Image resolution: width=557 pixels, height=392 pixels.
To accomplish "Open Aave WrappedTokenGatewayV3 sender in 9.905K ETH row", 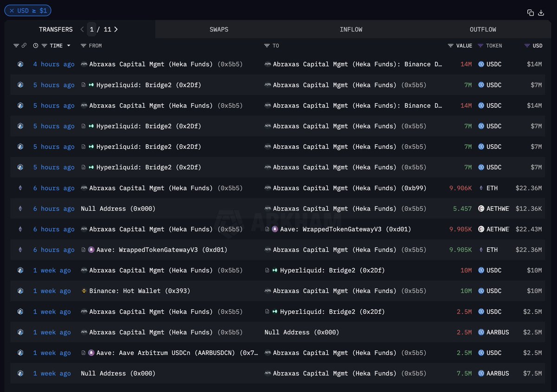I will (162, 250).
